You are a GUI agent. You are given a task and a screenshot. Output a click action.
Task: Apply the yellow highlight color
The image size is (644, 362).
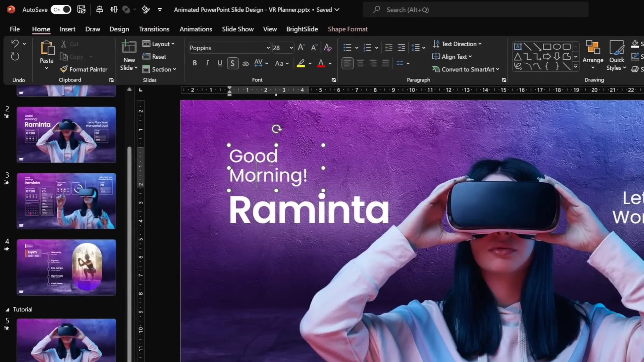click(301, 63)
